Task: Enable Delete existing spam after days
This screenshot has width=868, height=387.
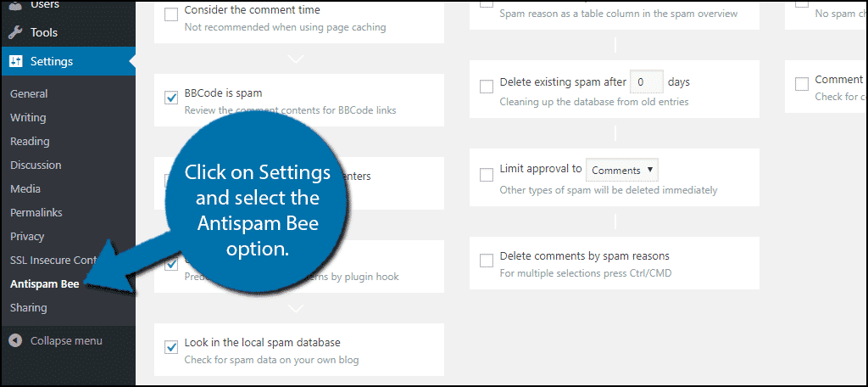Action: [487, 87]
